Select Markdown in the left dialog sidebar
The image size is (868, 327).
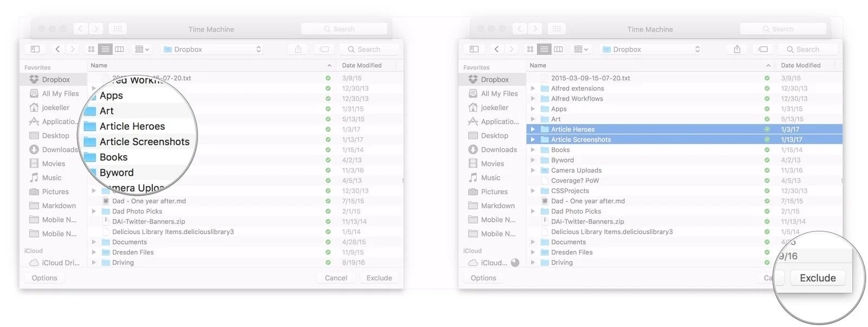[54, 206]
